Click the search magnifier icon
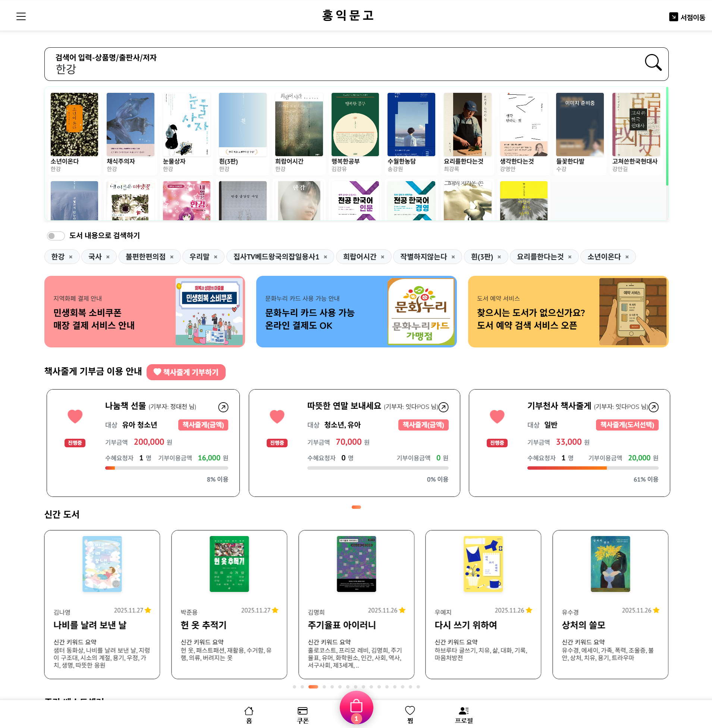The width and height of the screenshot is (712, 728). [x=653, y=63]
